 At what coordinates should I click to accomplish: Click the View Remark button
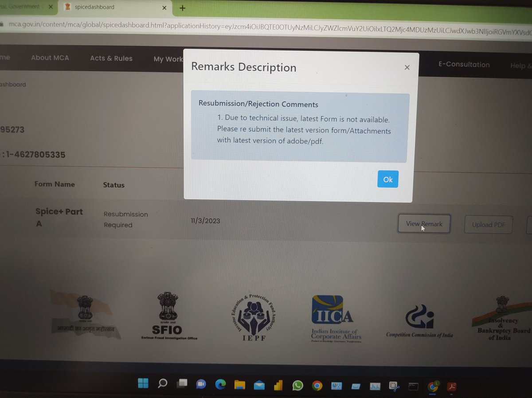(x=424, y=224)
